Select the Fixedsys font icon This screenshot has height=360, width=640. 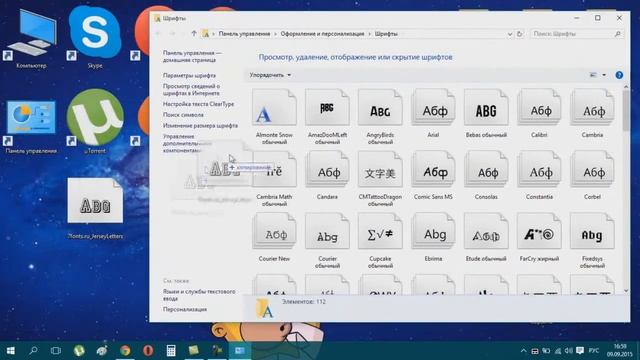click(x=592, y=231)
